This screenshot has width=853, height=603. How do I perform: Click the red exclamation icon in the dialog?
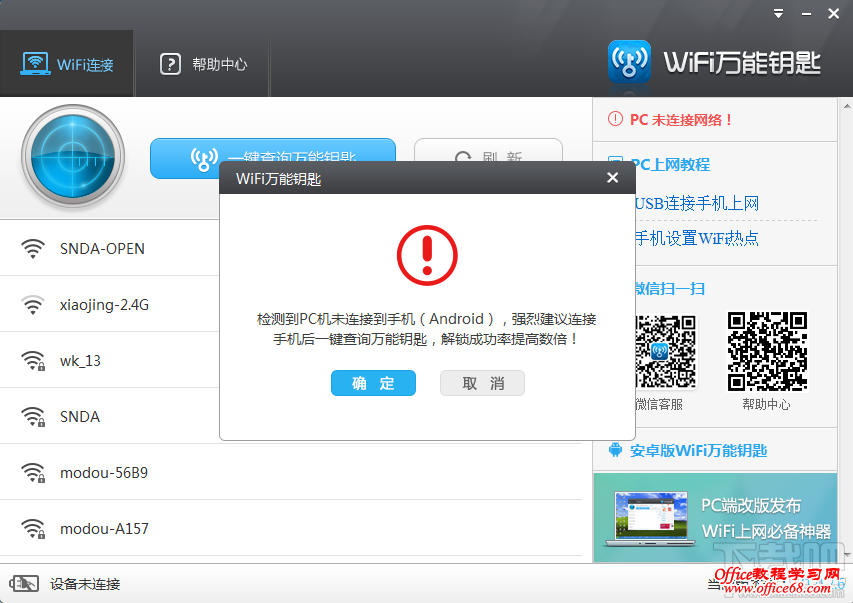tap(427, 255)
